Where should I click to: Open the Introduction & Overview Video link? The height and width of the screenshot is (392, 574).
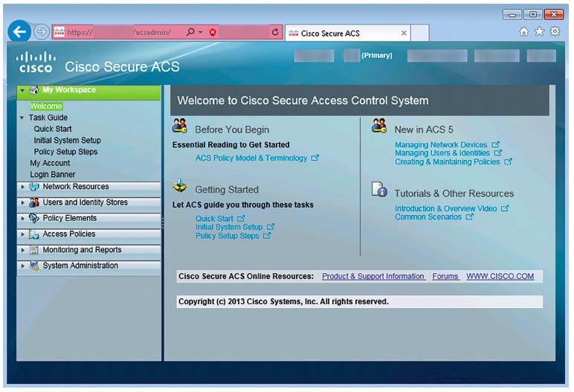pos(445,209)
